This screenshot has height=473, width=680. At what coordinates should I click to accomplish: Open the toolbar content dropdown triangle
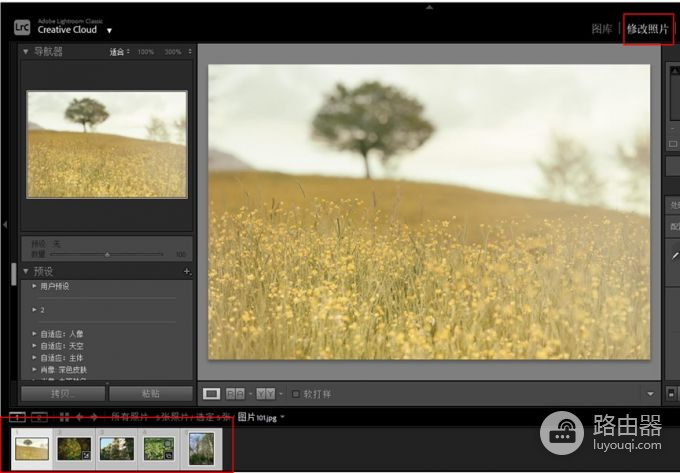(x=651, y=394)
